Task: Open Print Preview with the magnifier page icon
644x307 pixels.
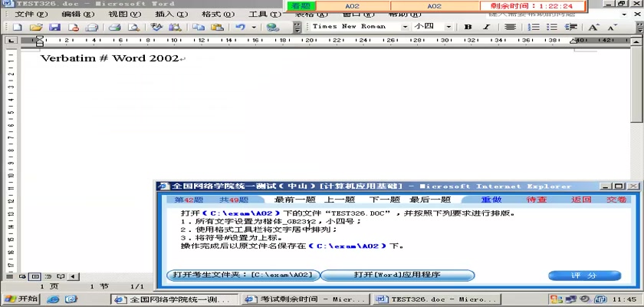Action: pos(133,28)
